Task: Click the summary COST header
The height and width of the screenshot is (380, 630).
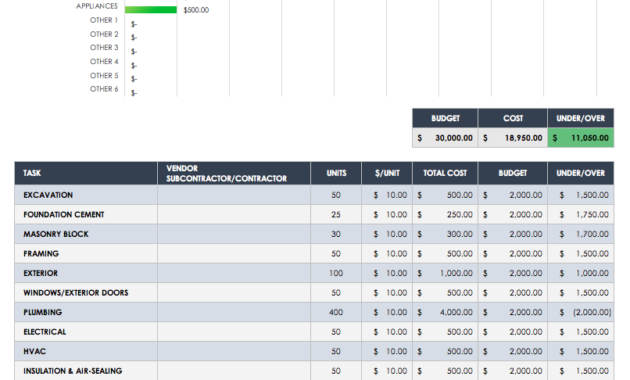Action: tap(513, 118)
